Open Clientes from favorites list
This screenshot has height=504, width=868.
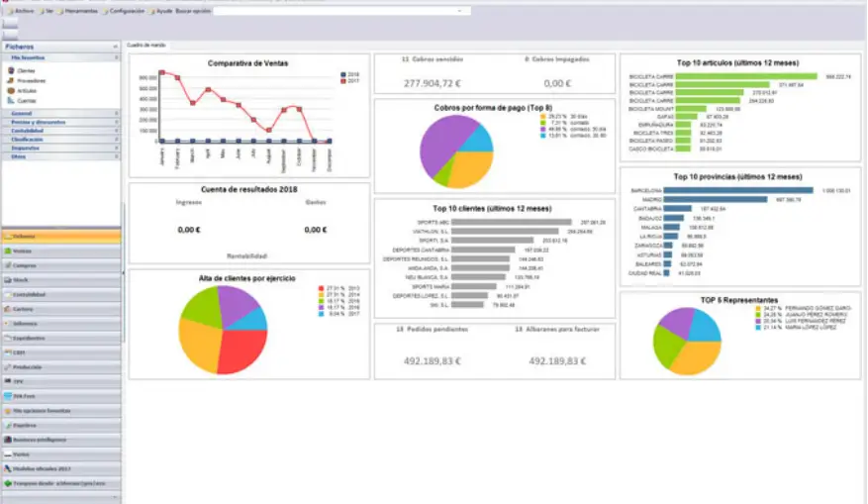[26, 71]
